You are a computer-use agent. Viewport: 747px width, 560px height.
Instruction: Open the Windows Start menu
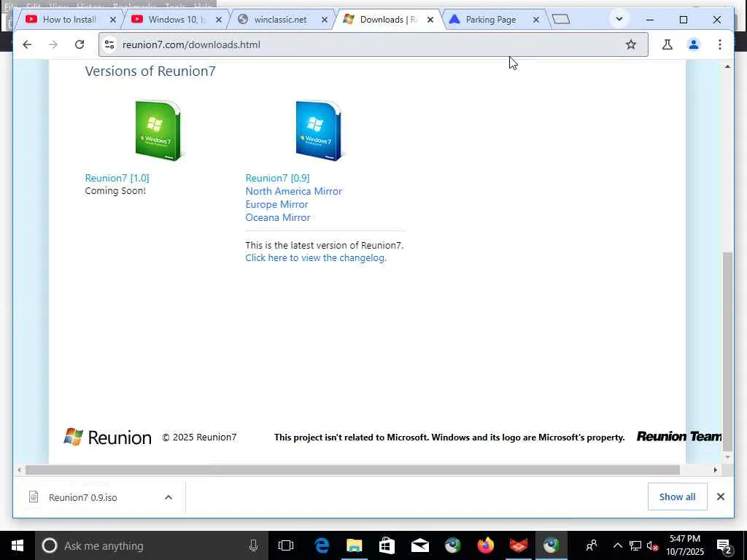pyautogui.click(x=18, y=545)
